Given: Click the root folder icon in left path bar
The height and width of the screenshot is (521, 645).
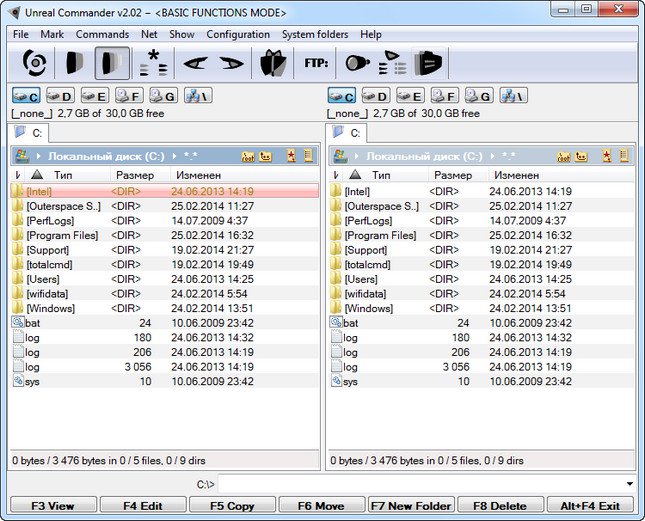Looking at the screenshot, I should tap(248, 156).
